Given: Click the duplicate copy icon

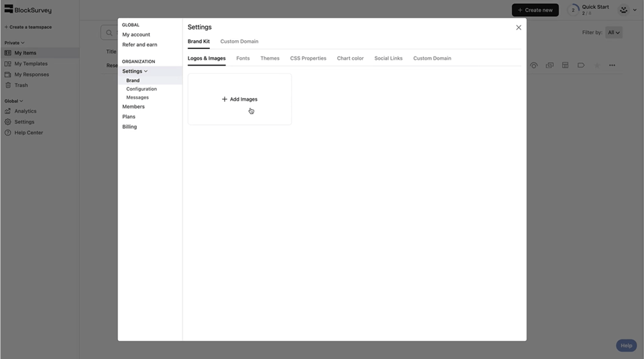Looking at the screenshot, I should pos(549,65).
